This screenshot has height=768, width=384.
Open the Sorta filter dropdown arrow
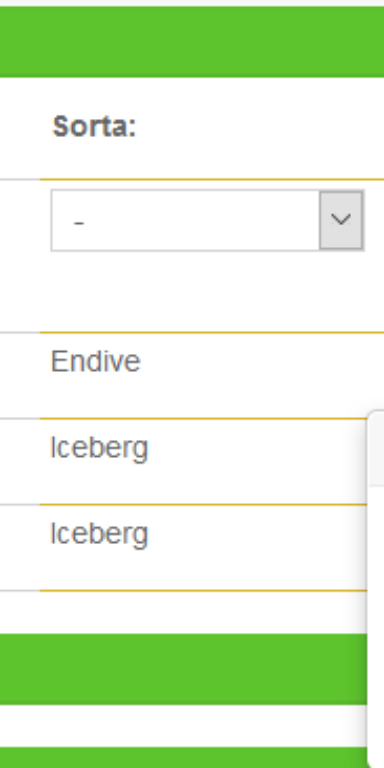341,220
